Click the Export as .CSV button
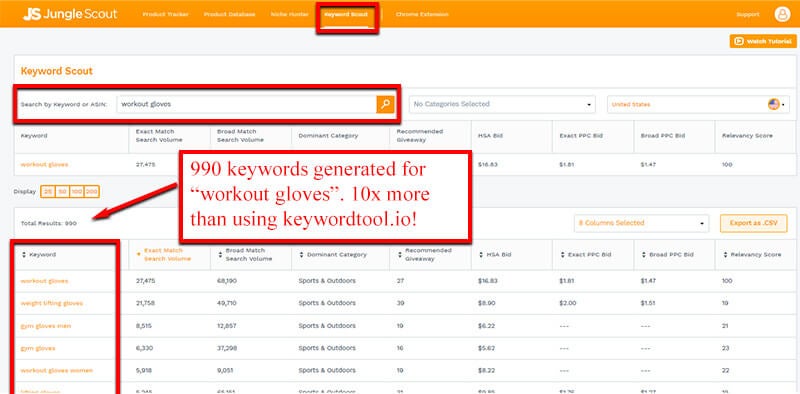 [x=754, y=223]
